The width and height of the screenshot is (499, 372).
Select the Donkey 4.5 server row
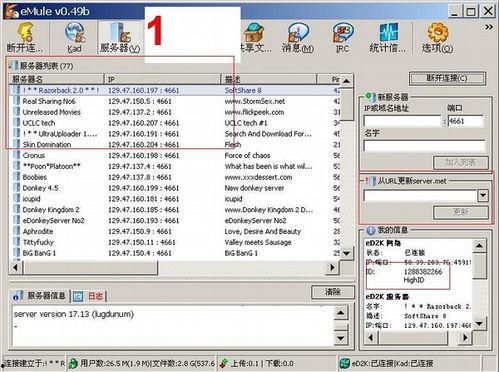pos(175,188)
